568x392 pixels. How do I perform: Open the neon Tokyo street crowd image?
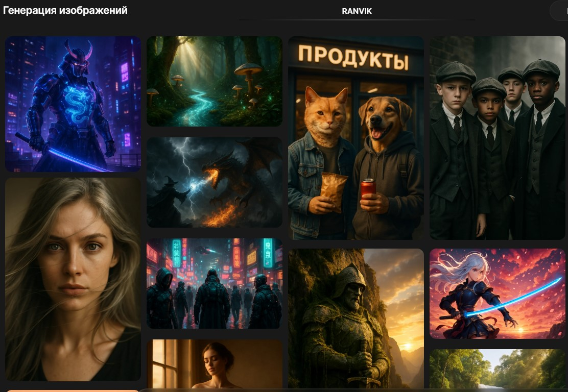coord(215,283)
